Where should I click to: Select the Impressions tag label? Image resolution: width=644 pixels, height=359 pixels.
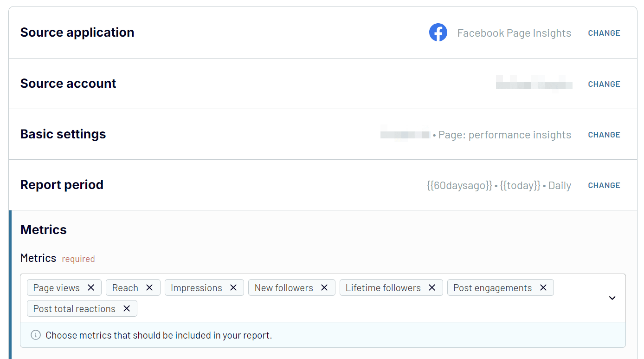(x=196, y=288)
